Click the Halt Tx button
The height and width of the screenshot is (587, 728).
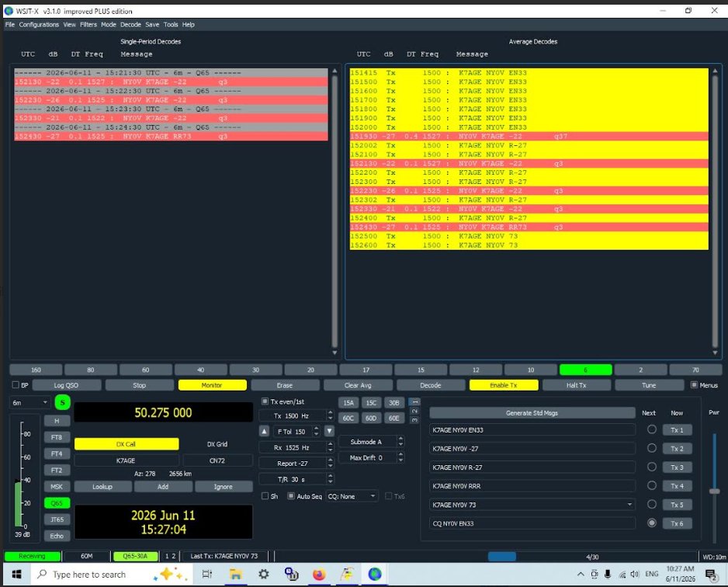576,385
